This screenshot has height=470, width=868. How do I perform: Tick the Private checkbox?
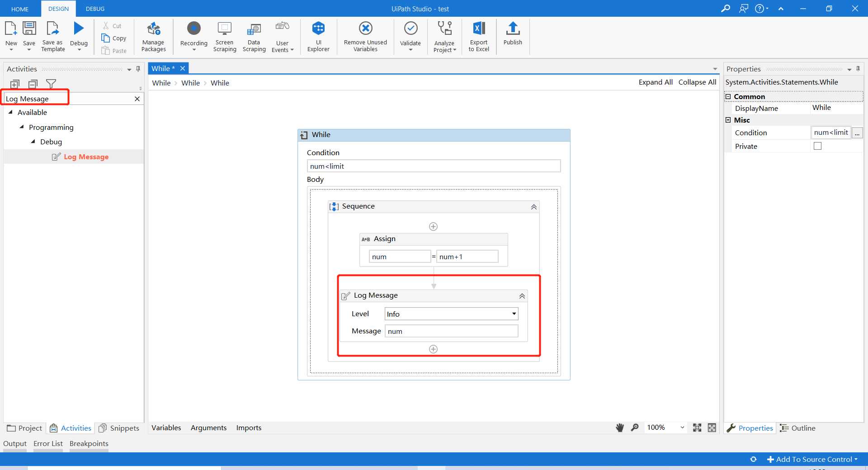[x=817, y=146]
